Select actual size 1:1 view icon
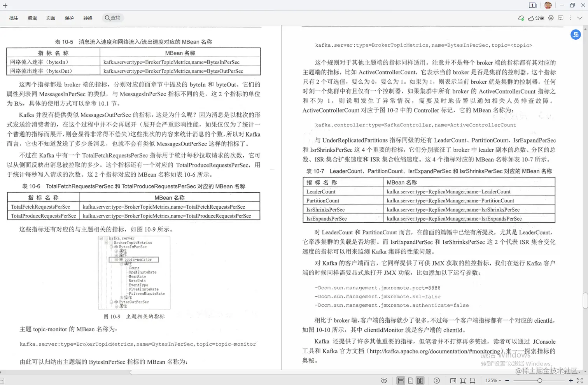Screen dimensions: 588x385 pyautogui.click(x=453, y=380)
